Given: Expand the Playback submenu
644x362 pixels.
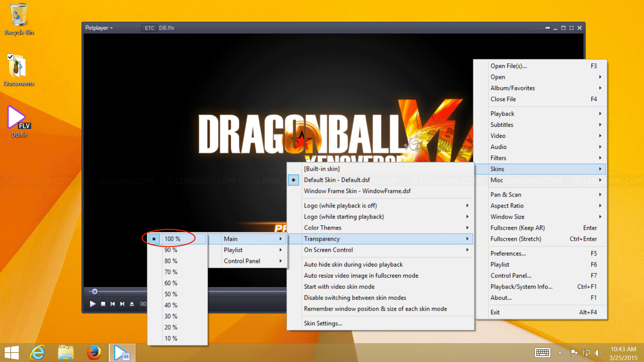Looking at the screenshot, I should click(540, 114).
